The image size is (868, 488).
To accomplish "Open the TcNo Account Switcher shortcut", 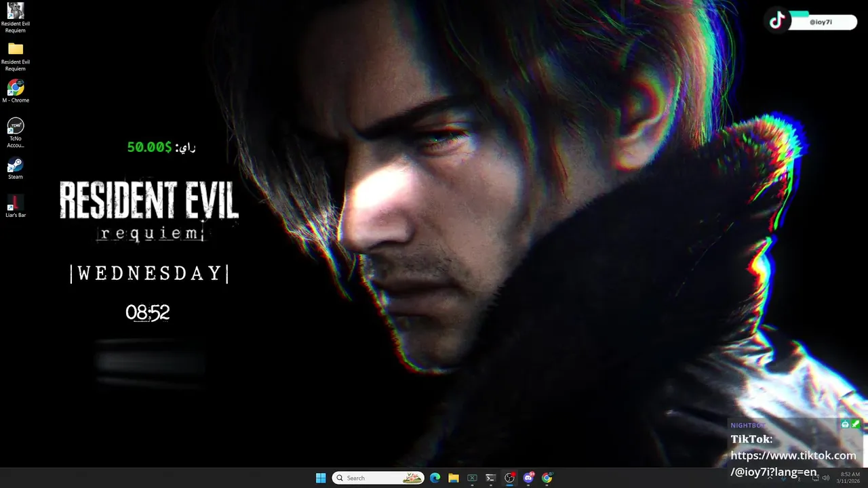I will 16,133.
